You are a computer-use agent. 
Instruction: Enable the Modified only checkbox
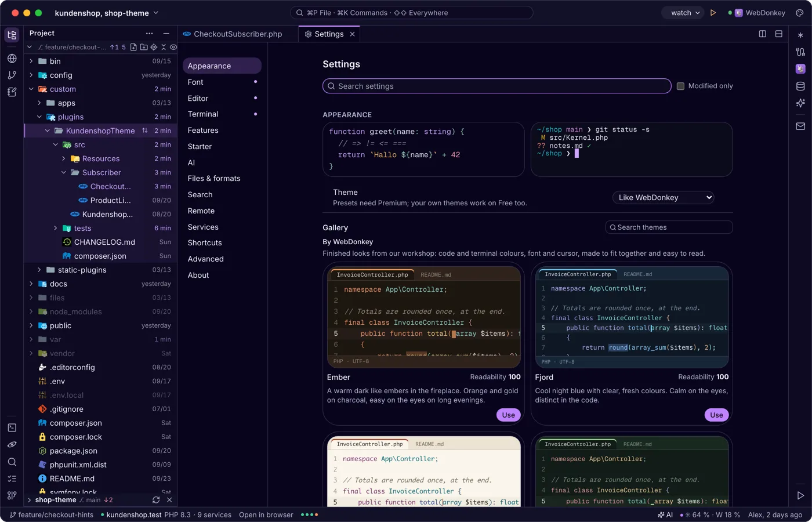(x=681, y=86)
